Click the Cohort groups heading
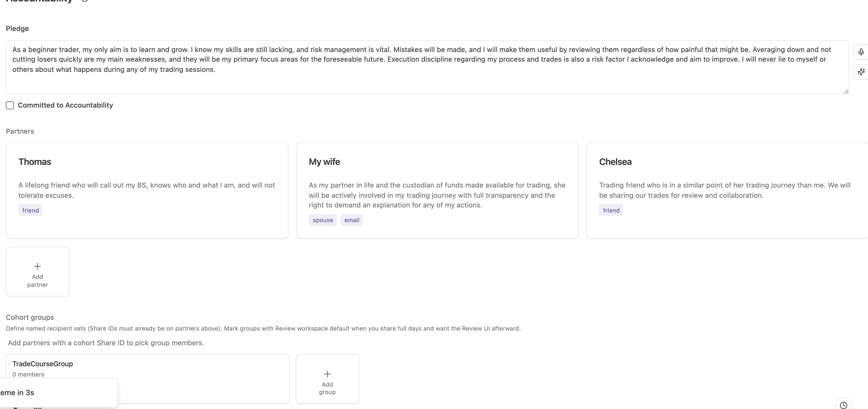The height and width of the screenshot is (409, 868). click(30, 317)
